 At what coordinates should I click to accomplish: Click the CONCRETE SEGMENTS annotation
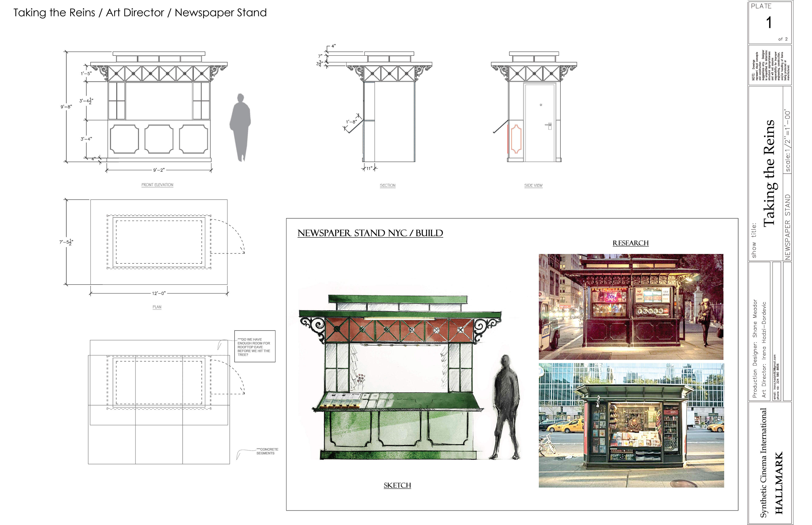click(267, 451)
